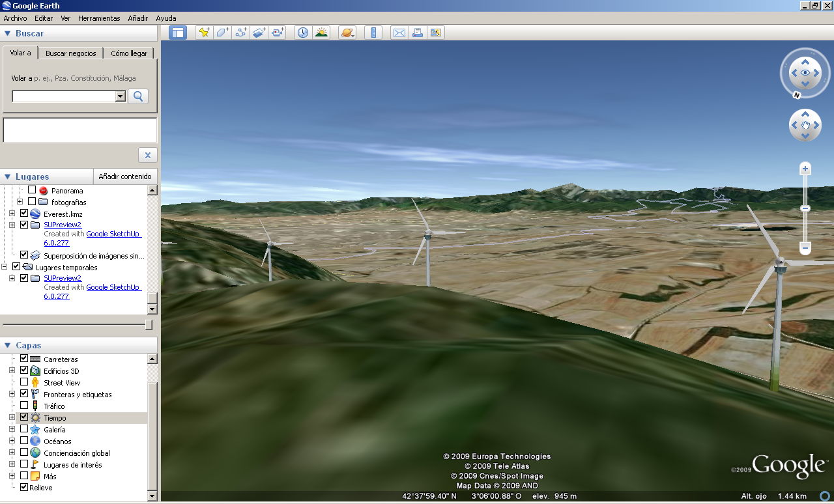Expand the Everest.kmz tree item
The width and height of the screenshot is (834, 504).
click(11, 214)
